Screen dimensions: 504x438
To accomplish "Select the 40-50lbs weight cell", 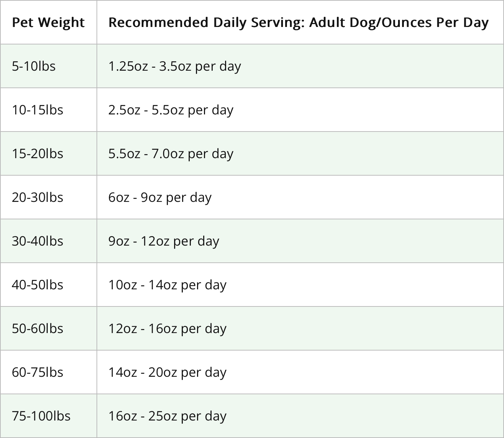I will [38, 285].
